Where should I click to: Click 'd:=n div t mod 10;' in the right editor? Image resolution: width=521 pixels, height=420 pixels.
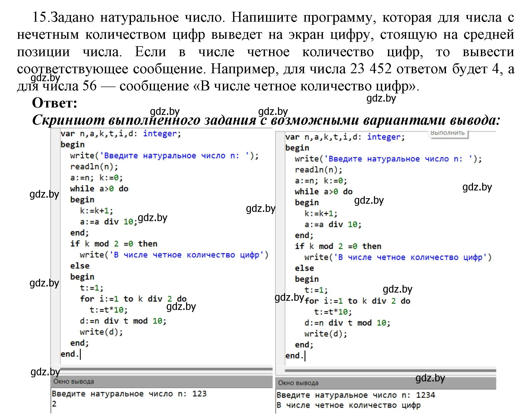click(347, 323)
